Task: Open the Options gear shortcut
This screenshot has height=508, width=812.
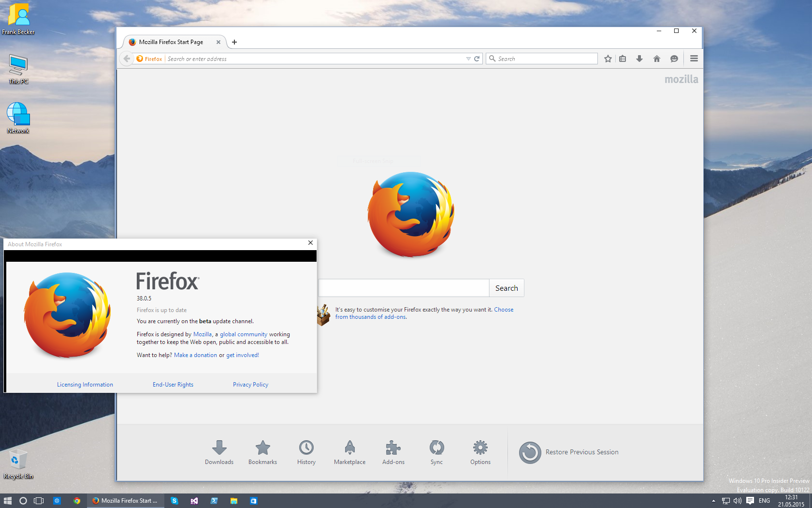Action: click(480, 452)
